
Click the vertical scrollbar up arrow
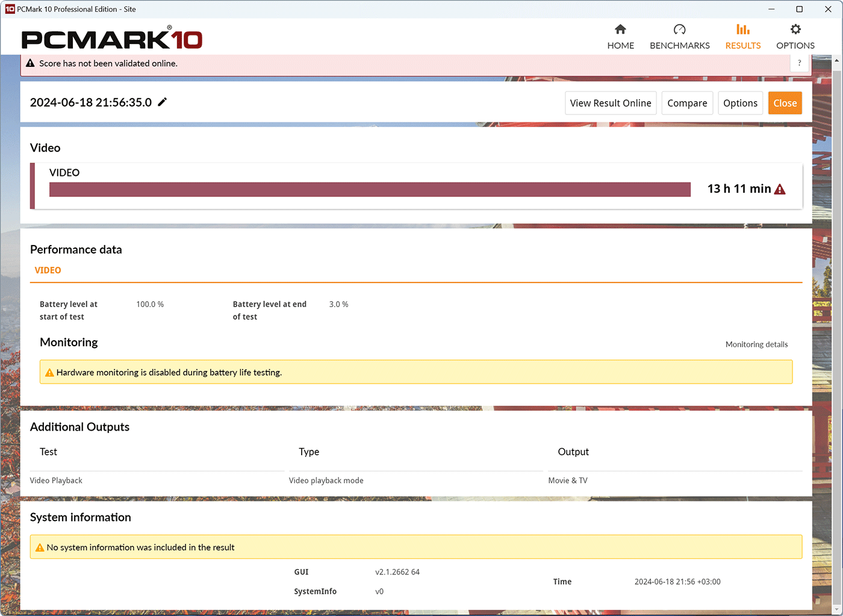tap(837, 61)
